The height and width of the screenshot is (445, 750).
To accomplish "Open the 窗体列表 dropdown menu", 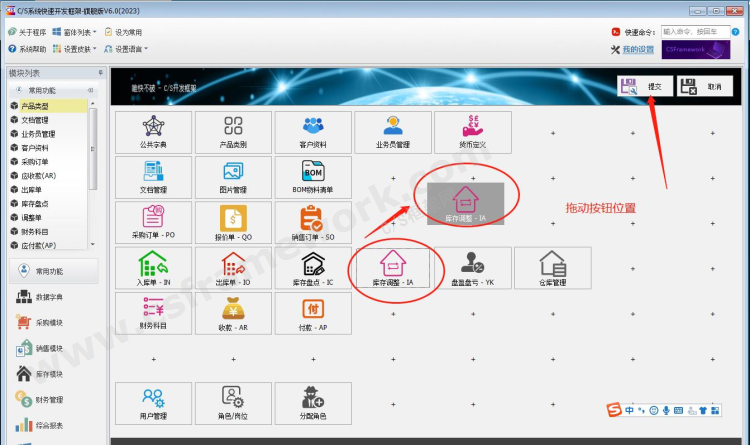I will pos(74,32).
